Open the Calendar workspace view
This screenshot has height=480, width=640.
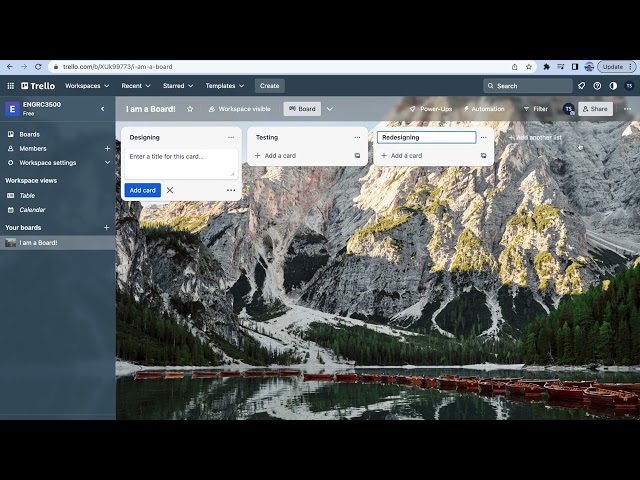32,210
